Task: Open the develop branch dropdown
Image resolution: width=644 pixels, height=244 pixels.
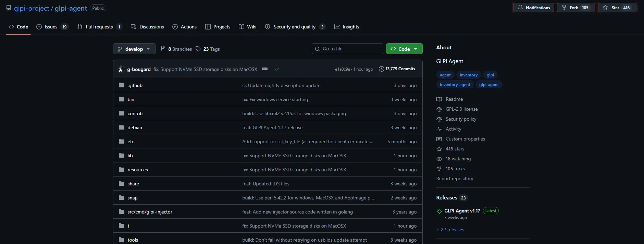Action: [x=134, y=49]
